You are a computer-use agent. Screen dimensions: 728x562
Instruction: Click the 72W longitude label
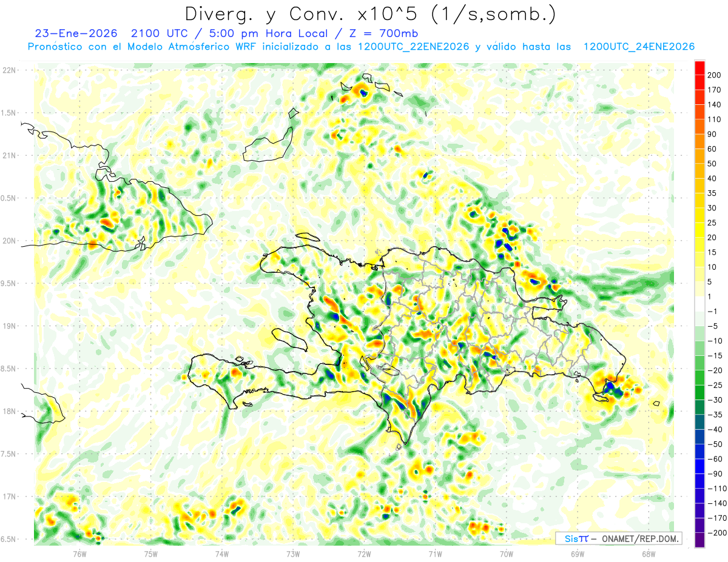click(x=364, y=553)
